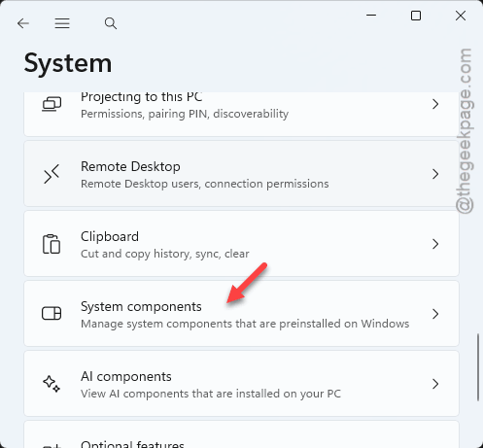Screen dimensions: 483x448
Task: Click the System components icon
Action: [52, 313]
